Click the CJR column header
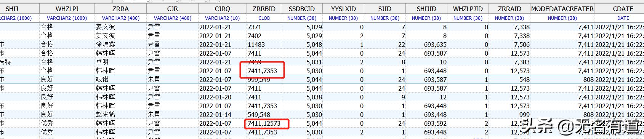The height and width of the screenshot is (139, 644). pyautogui.click(x=172, y=9)
